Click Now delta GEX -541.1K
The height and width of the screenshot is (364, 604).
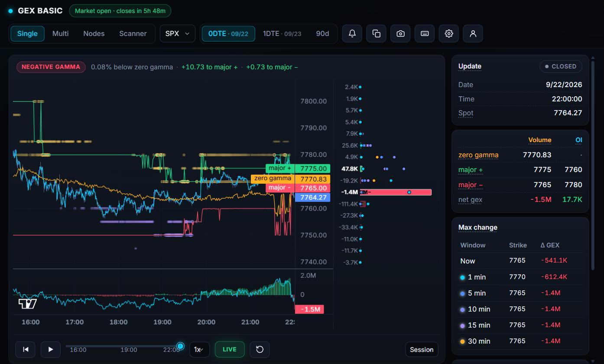coord(554,261)
